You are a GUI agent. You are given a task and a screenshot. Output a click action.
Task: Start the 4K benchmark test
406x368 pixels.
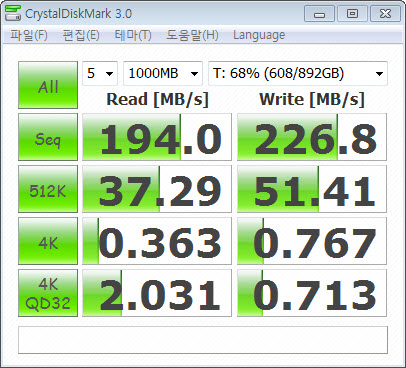point(48,241)
